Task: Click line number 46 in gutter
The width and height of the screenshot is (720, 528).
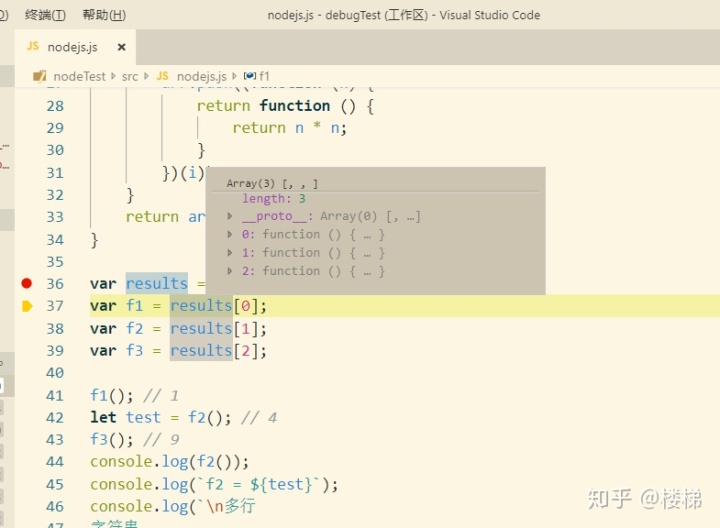Action: pyautogui.click(x=55, y=506)
